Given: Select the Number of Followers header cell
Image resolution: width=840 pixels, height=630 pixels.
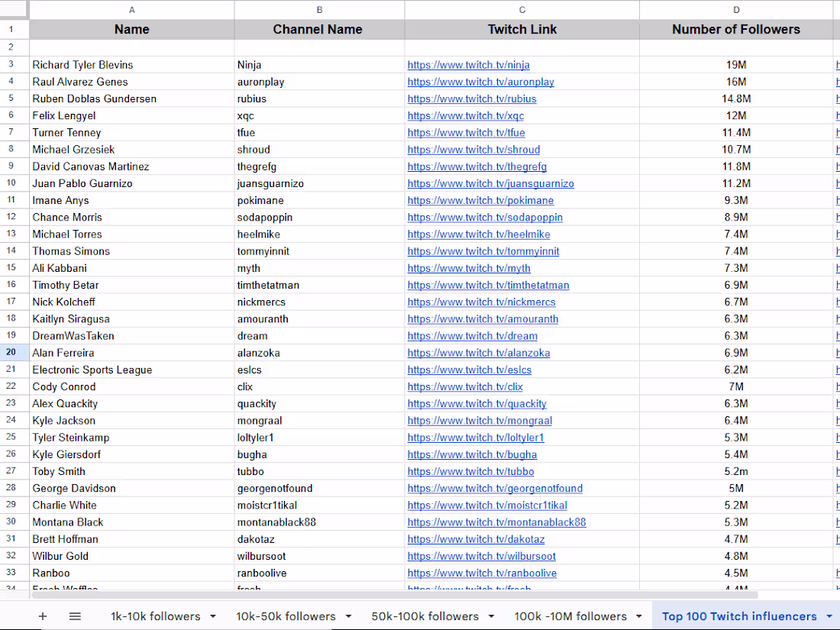Looking at the screenshot, I should point(735,30).
